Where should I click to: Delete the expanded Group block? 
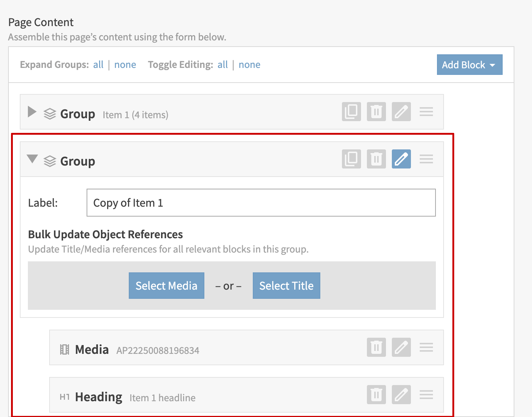click(x=376, y=159)
